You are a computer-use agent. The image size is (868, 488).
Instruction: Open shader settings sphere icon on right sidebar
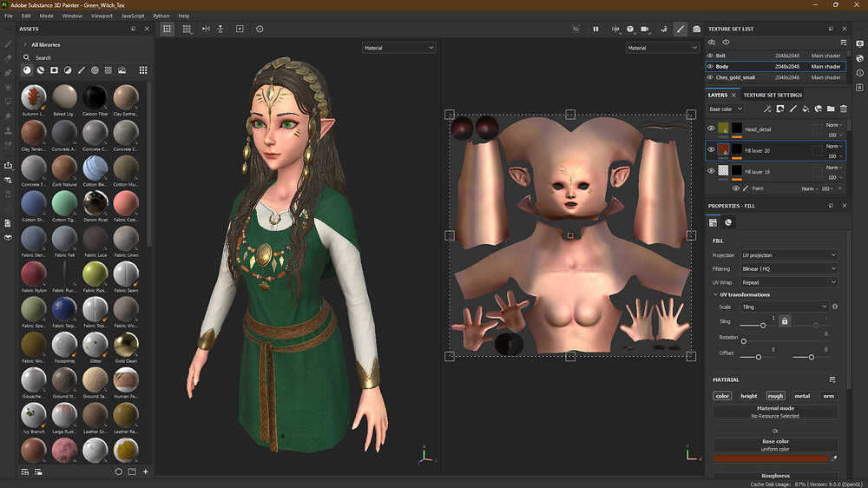coord(859,58)
